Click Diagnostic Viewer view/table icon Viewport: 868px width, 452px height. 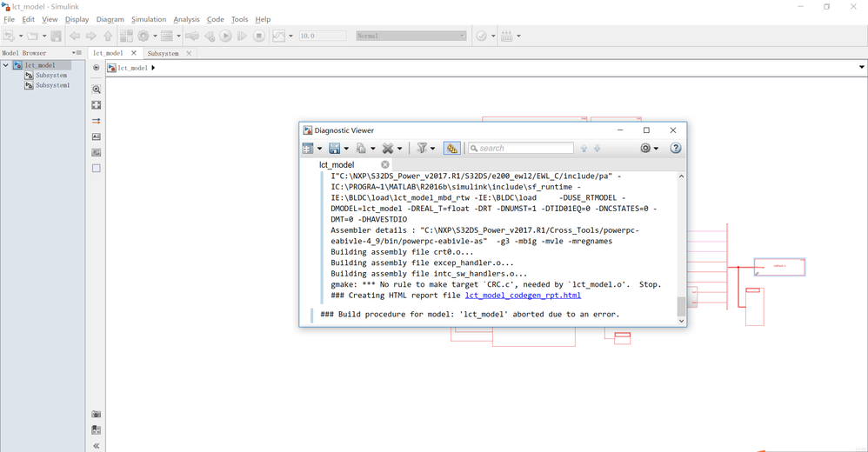pyautogui.click(x=308, y=149)
